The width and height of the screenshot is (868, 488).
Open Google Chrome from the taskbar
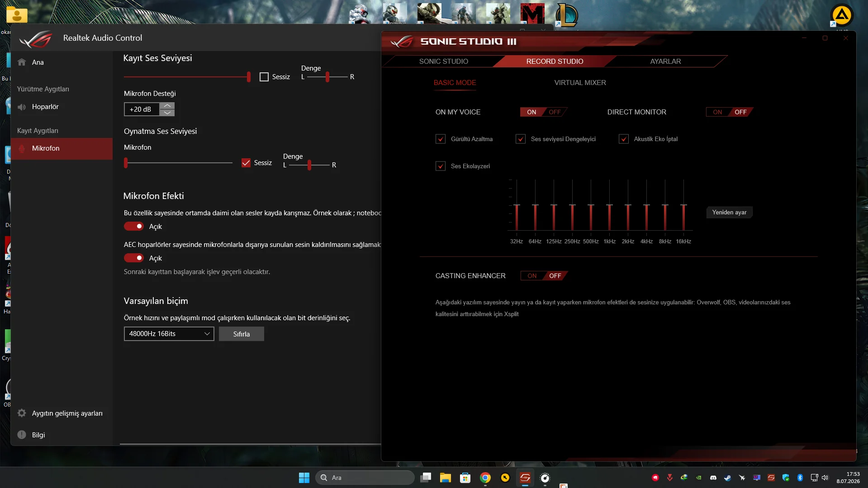(x=485, y=478)
